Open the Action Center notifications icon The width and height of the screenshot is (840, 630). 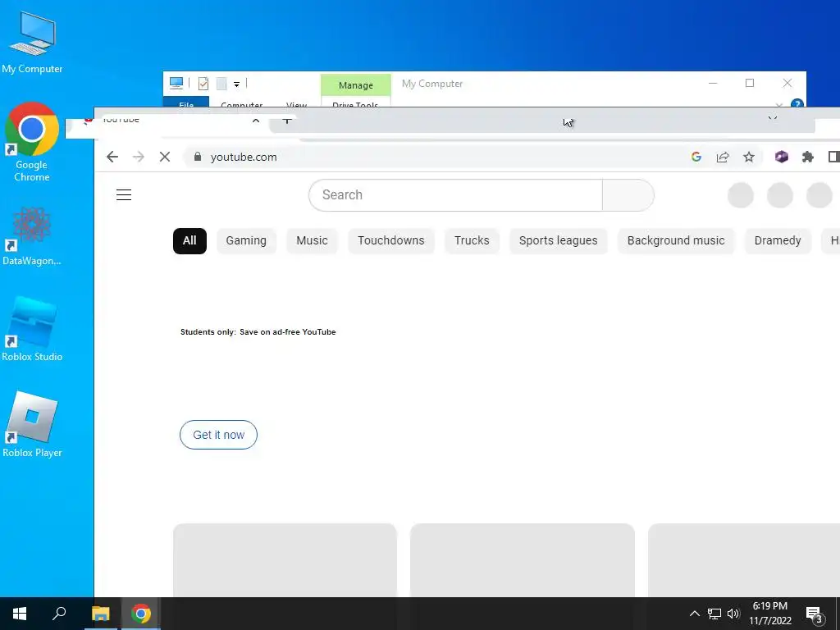tap(815, 614)
